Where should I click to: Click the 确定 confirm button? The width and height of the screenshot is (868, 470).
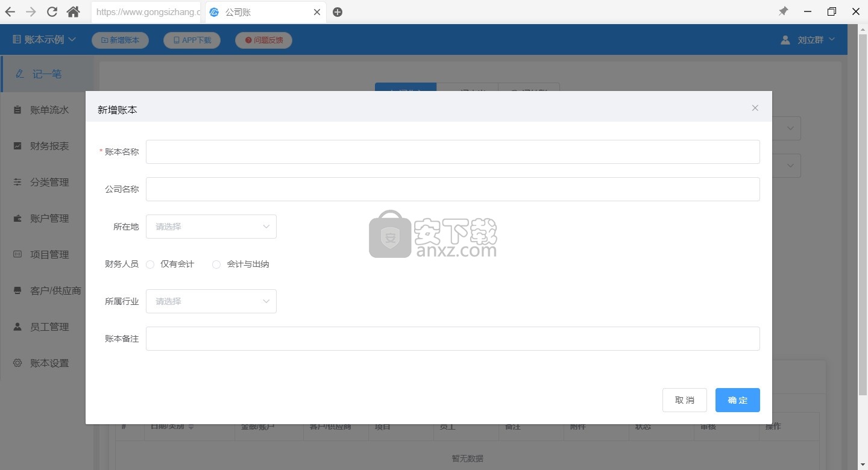(738, 400)
